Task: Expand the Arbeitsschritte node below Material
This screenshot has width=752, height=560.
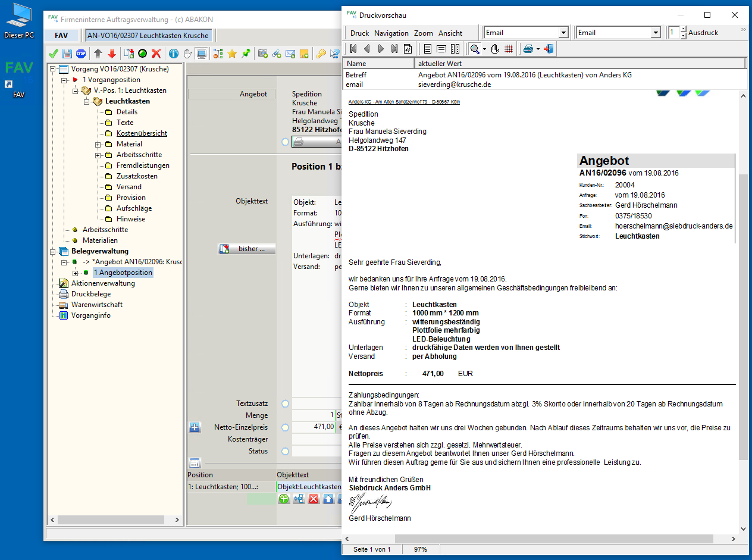Action: 98,155
